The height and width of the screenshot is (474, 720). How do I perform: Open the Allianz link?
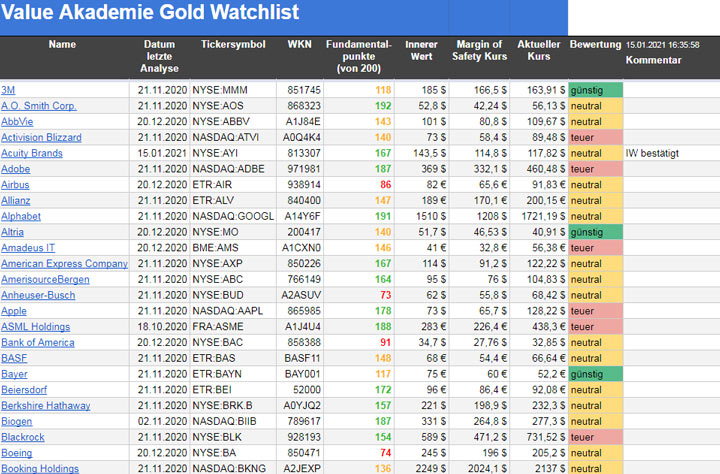pos(16,200)
